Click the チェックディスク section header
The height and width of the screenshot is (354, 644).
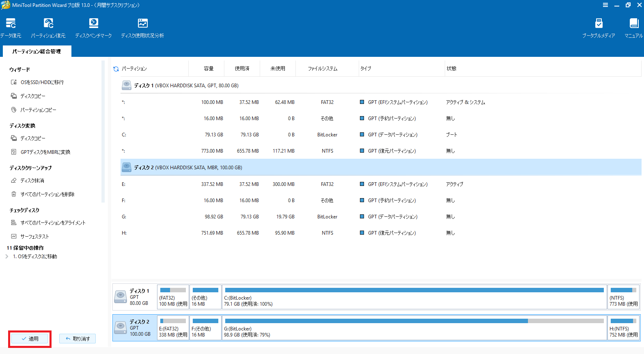24,210
